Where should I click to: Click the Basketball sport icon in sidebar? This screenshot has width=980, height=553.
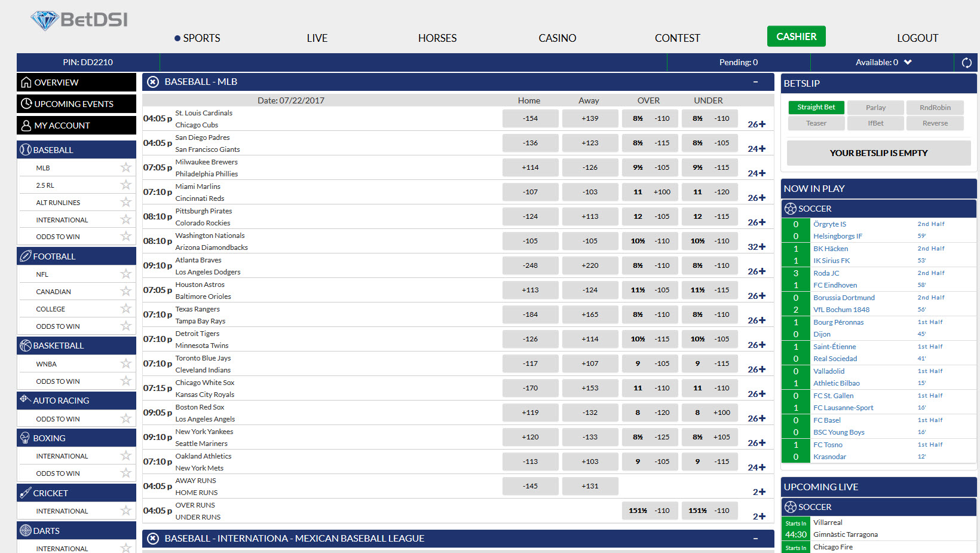(25, 345)
